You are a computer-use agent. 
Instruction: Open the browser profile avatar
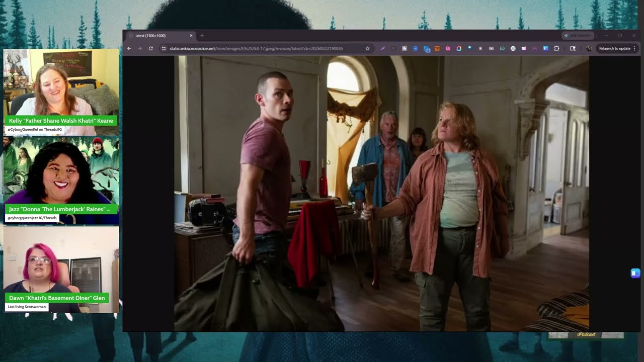coord(589,48)
